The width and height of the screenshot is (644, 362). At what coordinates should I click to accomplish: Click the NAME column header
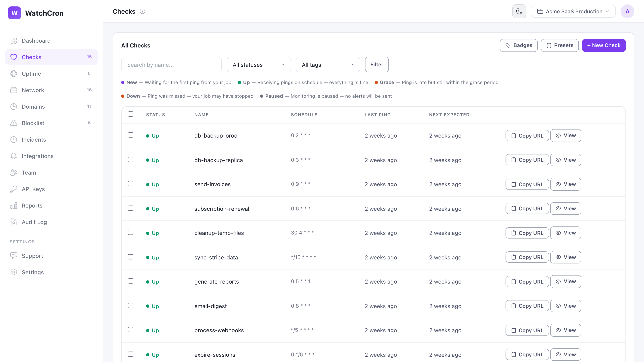click(201, 115)
